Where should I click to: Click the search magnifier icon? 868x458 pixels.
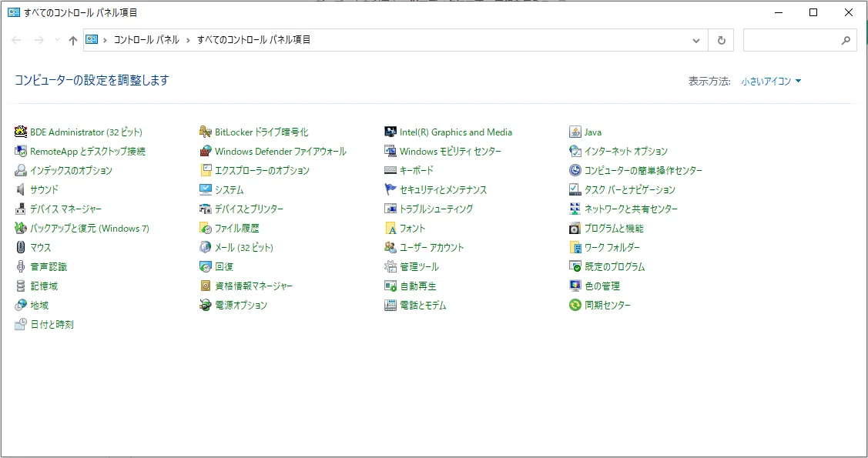tap(846, 40)
